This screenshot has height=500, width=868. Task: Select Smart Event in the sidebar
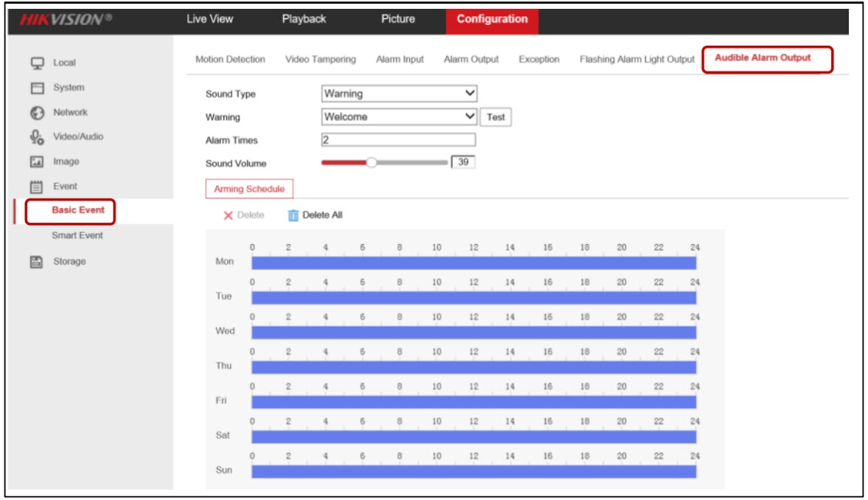(77, 236)
